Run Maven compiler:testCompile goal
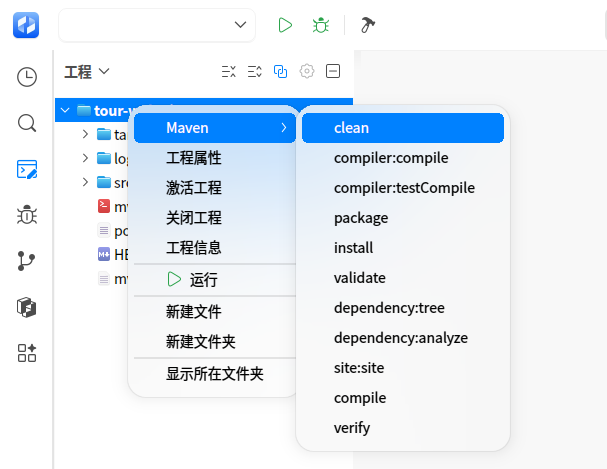 pyautogui.click(x=403, y=188)
